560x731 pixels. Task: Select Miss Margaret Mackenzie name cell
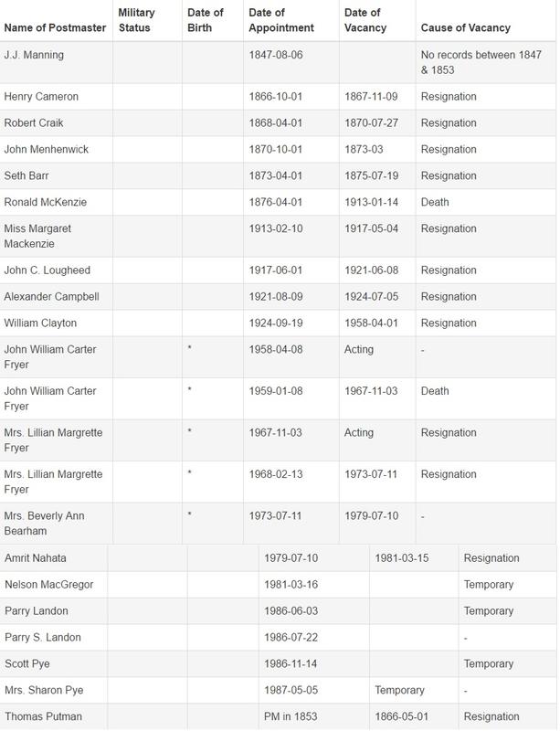pyautogui.click(x=37, y=237)
